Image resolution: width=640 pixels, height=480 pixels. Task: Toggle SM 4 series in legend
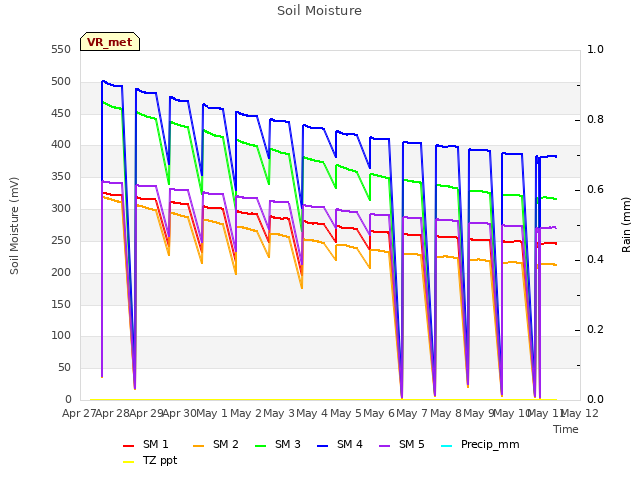click(x=340, y=444)
